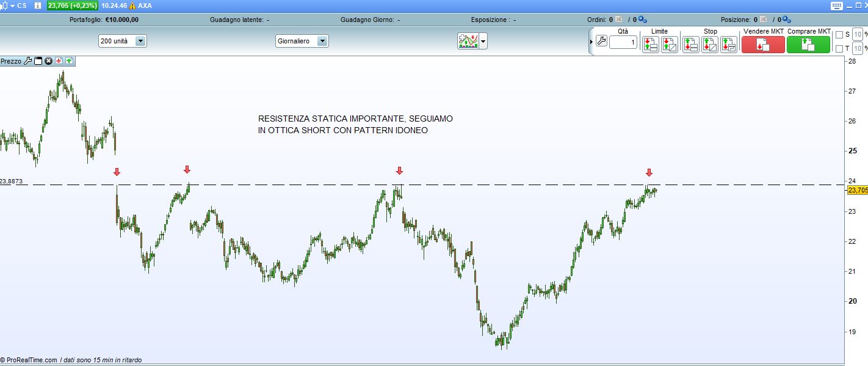Image resolution: width=868 pixels, height=366 pixels.
Task: Click the add indicator chart icon
Action: pos(468,41)
